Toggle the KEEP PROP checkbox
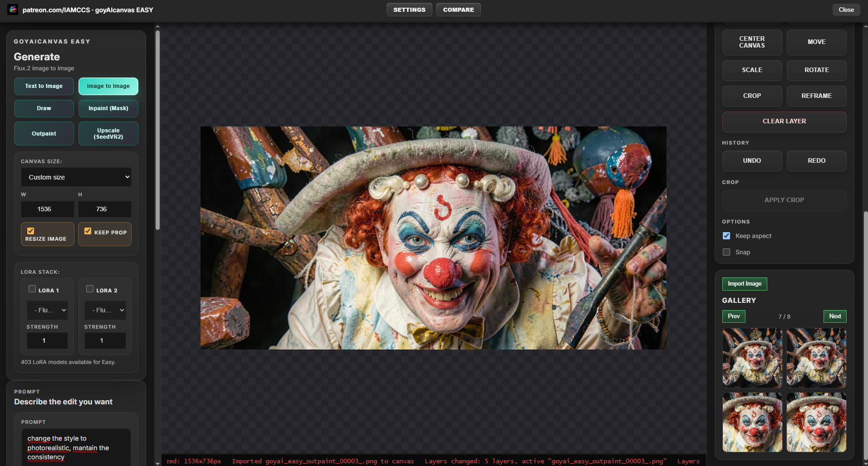868x466 pixels. tap(88, 231)
